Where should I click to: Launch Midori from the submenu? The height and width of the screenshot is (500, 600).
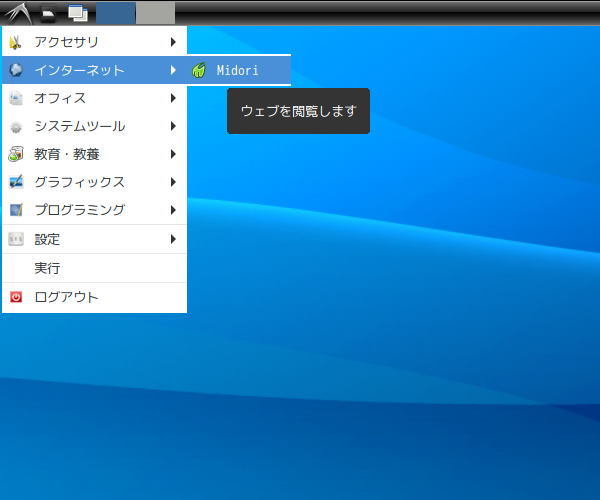[239, 70]
